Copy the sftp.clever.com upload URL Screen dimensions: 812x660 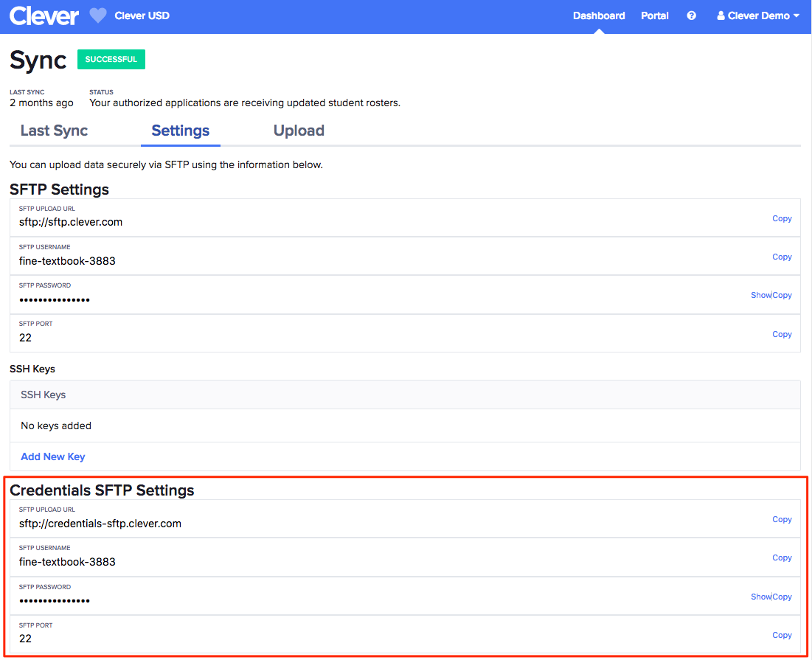tap(782, 218)
